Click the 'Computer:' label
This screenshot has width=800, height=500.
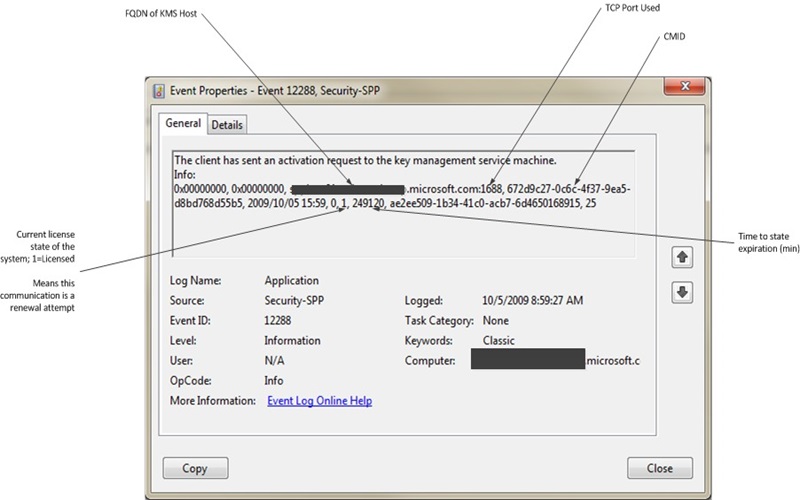(430, 361)
